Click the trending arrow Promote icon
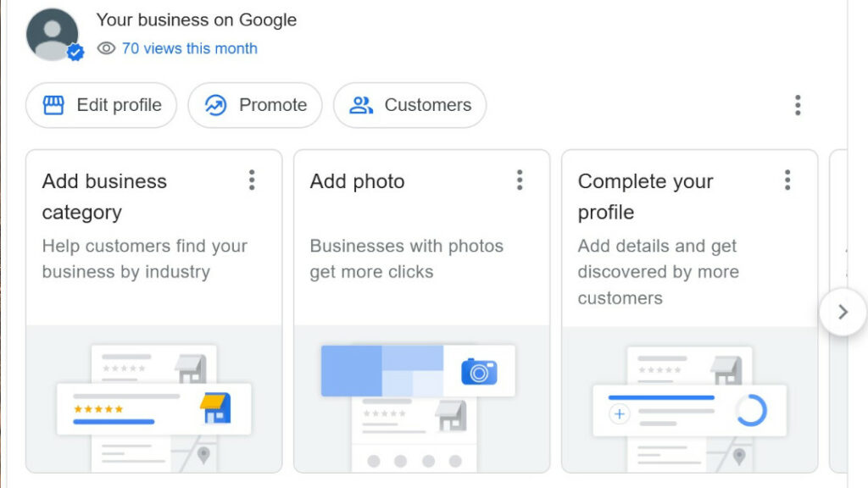The image size is (868, 488). [216, 105]
